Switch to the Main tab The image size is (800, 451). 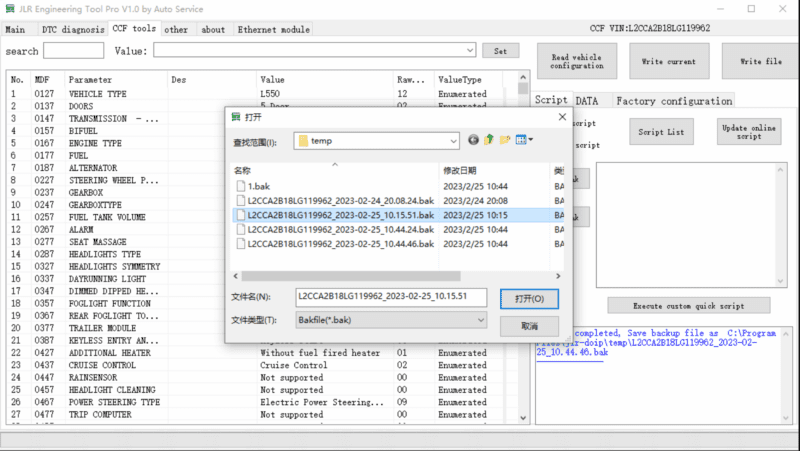15,30
